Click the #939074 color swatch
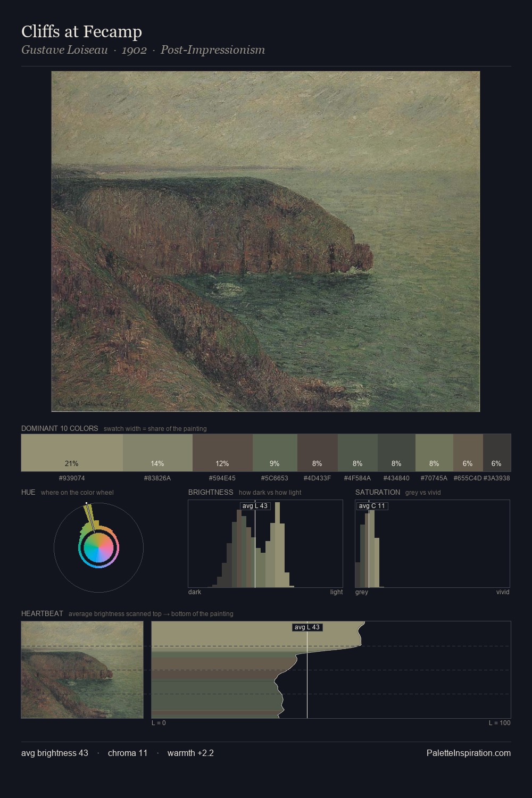The height and width of the screenshot is (798, 532). coord(72,453)
